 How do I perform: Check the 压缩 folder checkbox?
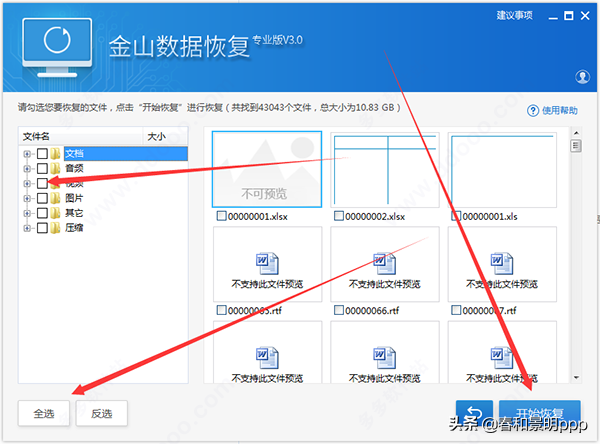point(42,228)
